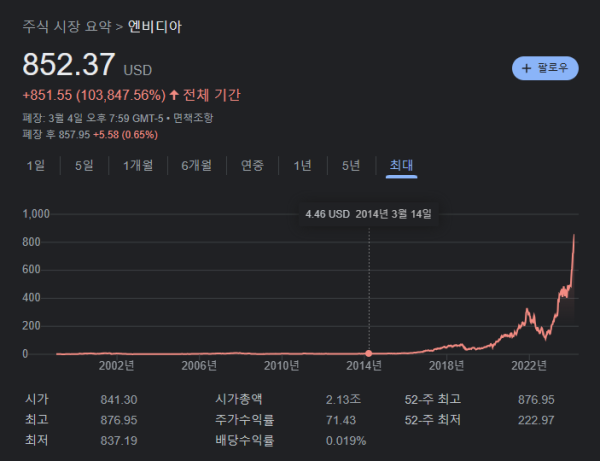Viewport: 600px width, 461px height.
Task: Click the +851.55 (103,847.56%) change text
Action: coord(94,95)
